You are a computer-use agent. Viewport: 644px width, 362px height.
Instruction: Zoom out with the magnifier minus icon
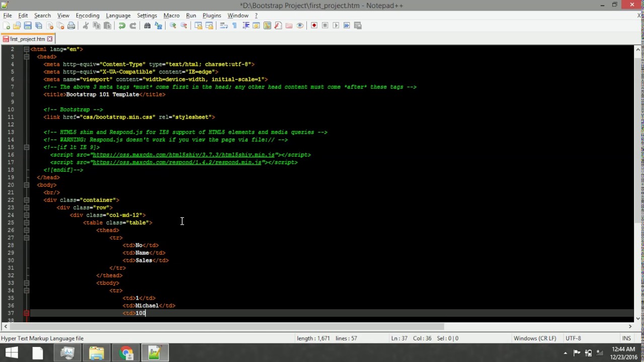point(184,26)
